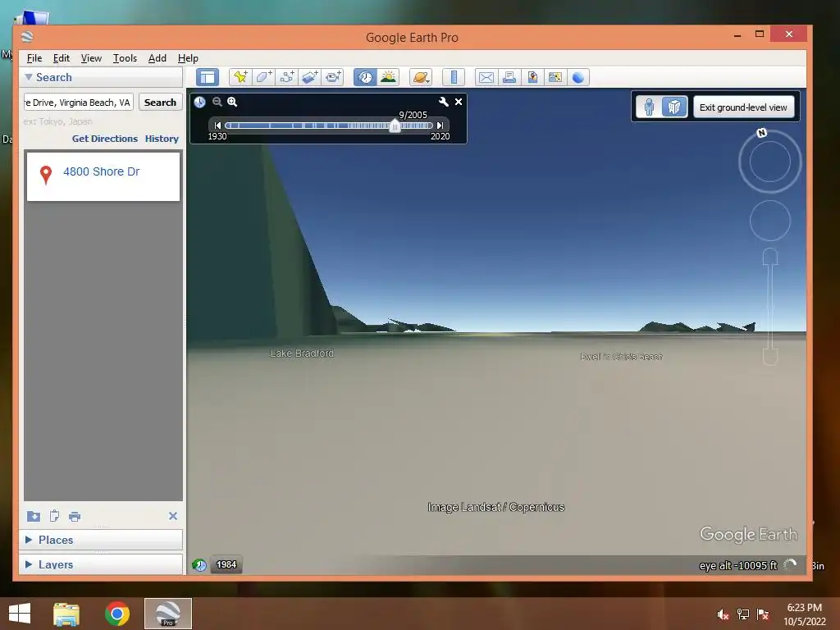The image size is (840, 630).
Task: Toggle 3D buildings ground-level view button
Action: tap(674, 107)
